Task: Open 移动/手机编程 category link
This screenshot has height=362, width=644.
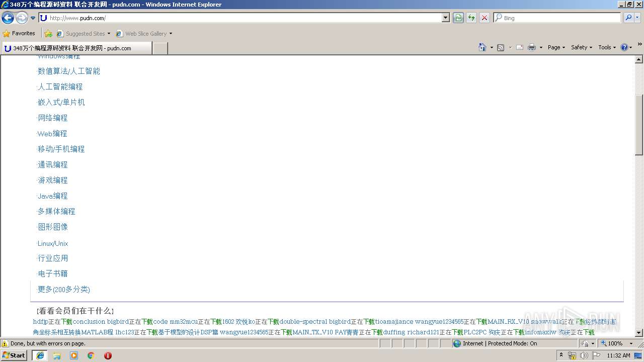Action: pos(61,149)
